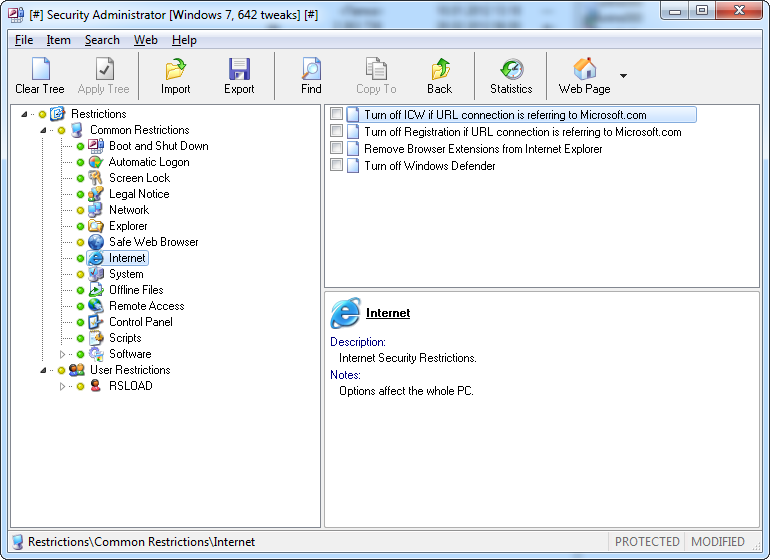This screenshot has width=770, height=560.
Task: Select the RSLOAD user icon
Action: point(96,386)
